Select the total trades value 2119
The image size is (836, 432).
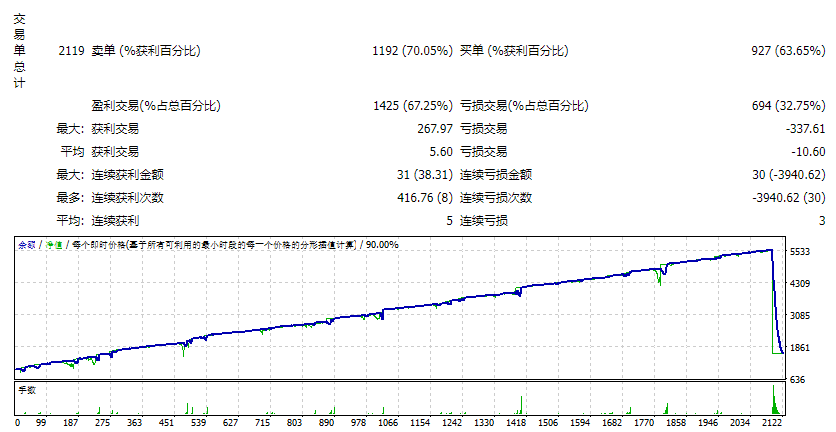click(71, 51)
